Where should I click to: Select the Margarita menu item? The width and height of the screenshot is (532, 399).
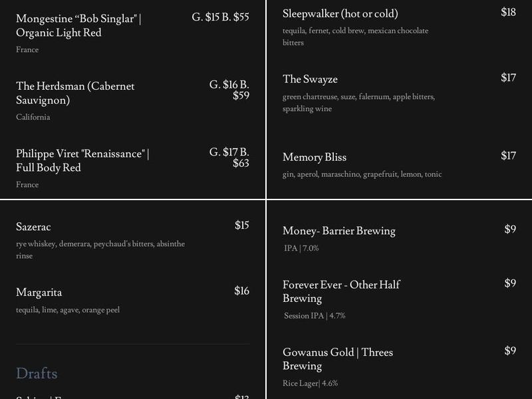click(x=39, y=292)
